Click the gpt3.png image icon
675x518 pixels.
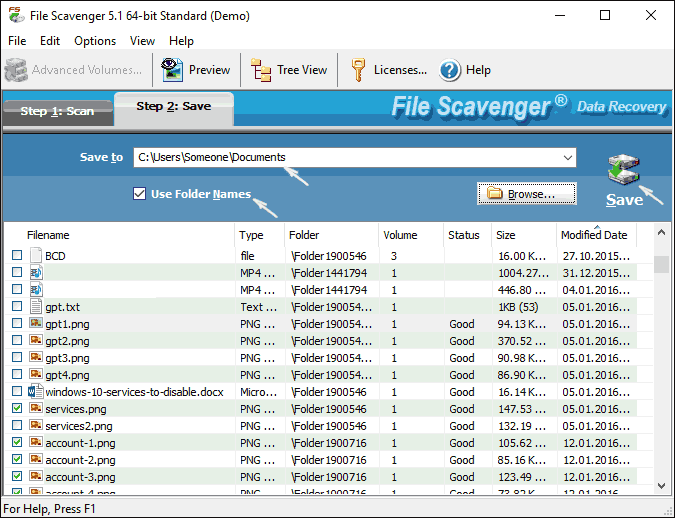36,357
